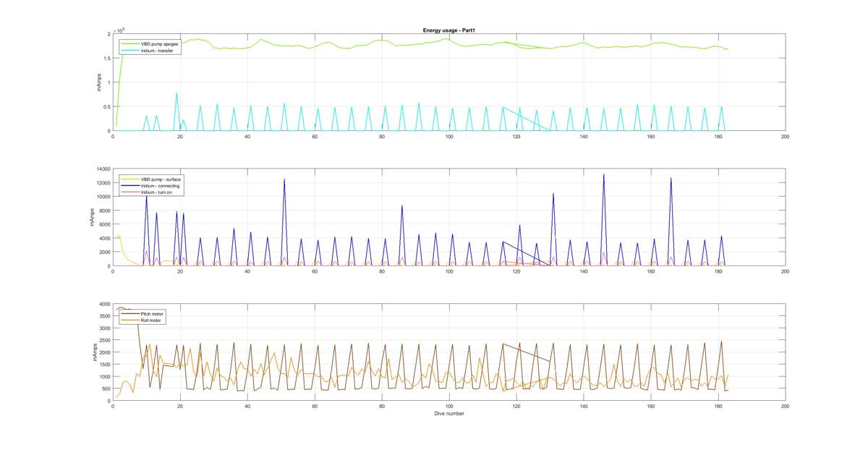Viewport: 868px width, 450px height.
Task: Click the "12000" y-axis tick label
Action: [102, 182]
